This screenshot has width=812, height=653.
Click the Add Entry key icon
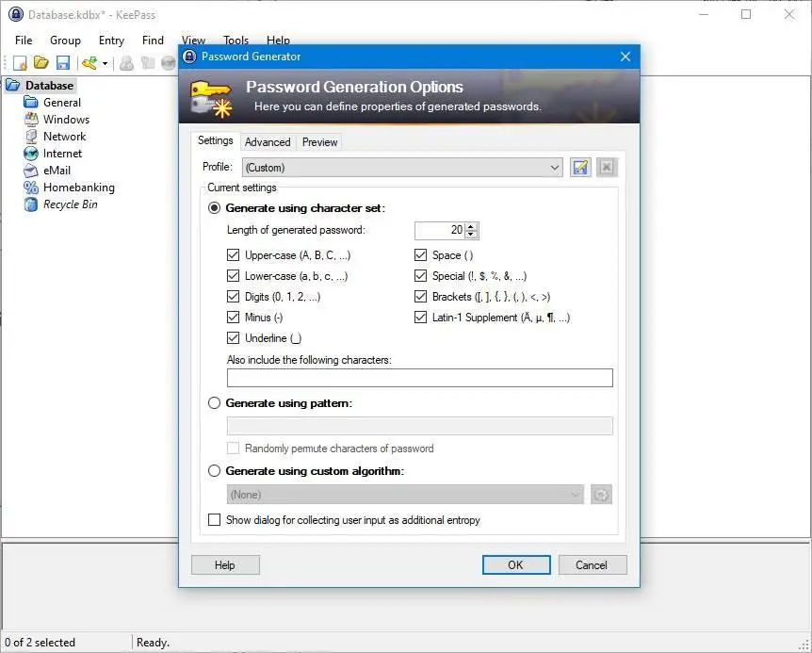89,63
